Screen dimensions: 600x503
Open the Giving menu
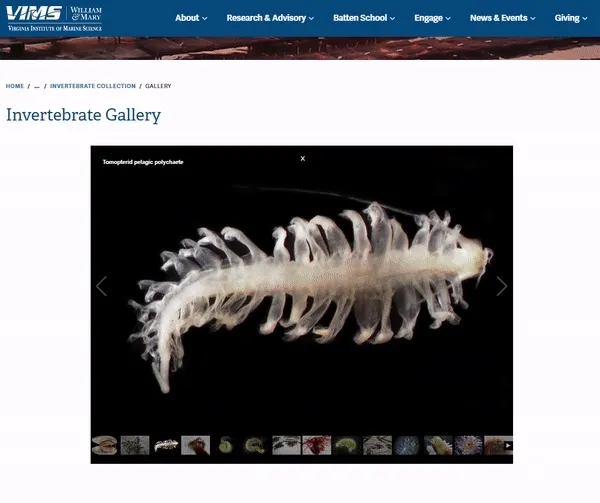click(571, 18)
